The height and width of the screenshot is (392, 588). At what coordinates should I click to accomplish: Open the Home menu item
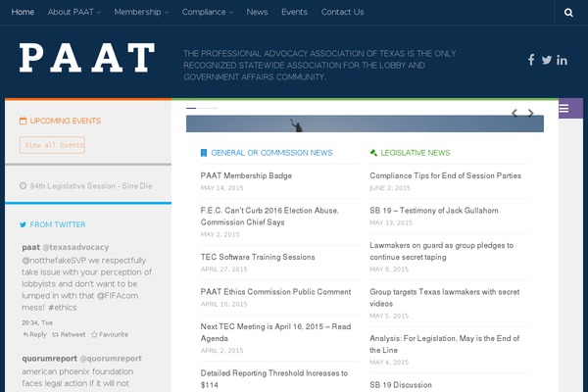coord(23,12)
